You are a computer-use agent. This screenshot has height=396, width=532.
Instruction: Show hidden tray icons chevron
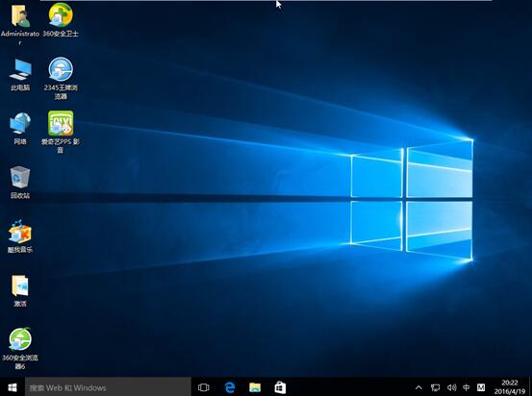pos(418,387)
